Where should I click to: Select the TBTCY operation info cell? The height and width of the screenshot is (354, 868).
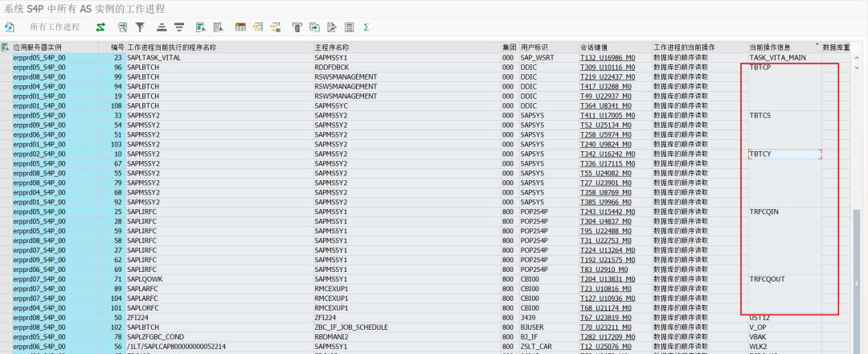click(x=784, y=154)
